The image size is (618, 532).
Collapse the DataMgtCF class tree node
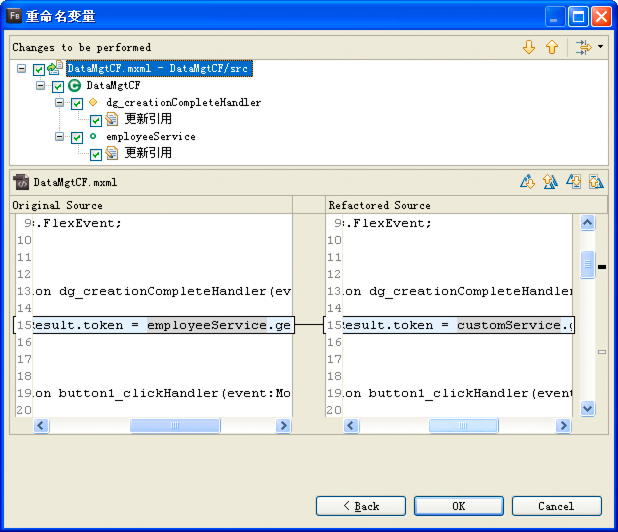tap(41, 86)
